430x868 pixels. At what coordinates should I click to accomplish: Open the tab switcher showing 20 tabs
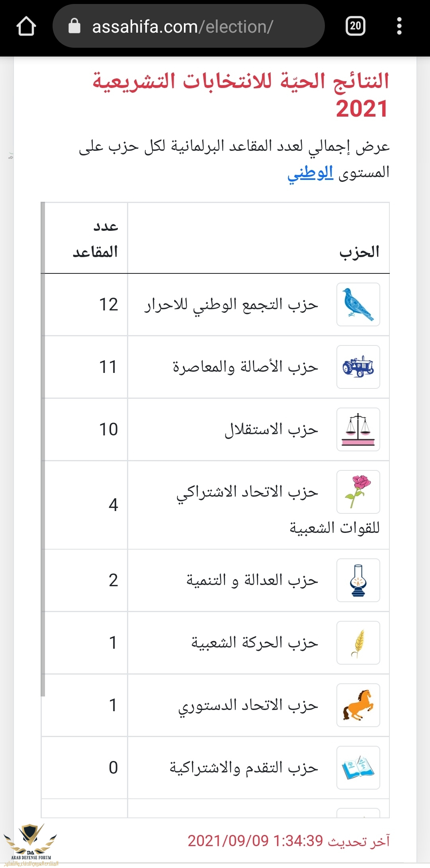click(356, 26)
